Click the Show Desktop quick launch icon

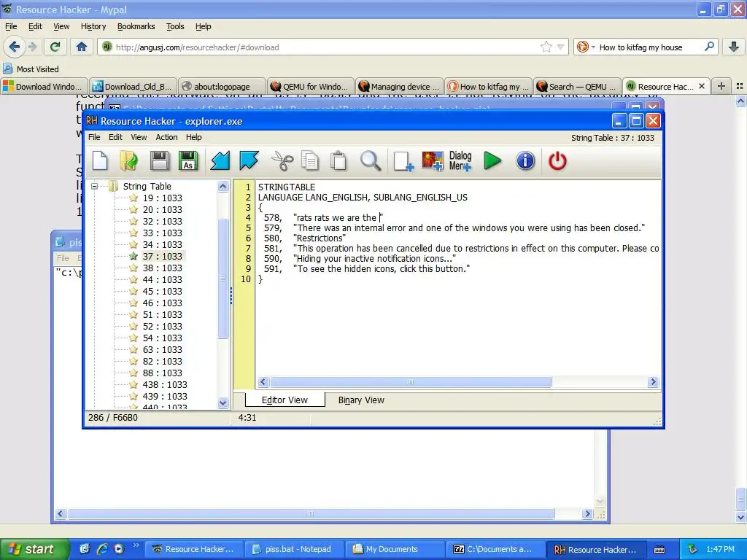(85, 549)
